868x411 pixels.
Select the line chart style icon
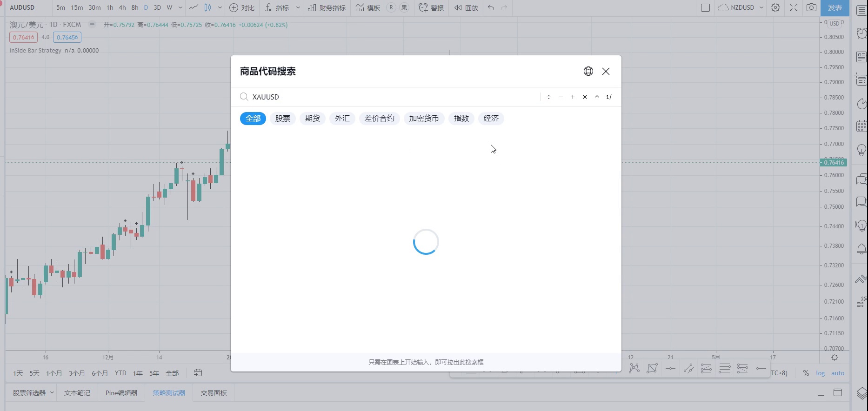(194, 7)
